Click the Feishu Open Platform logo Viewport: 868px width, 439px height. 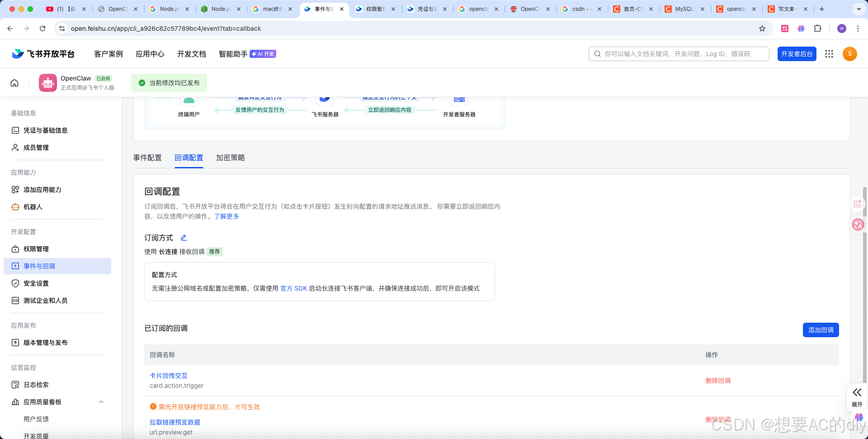[43, 54]
